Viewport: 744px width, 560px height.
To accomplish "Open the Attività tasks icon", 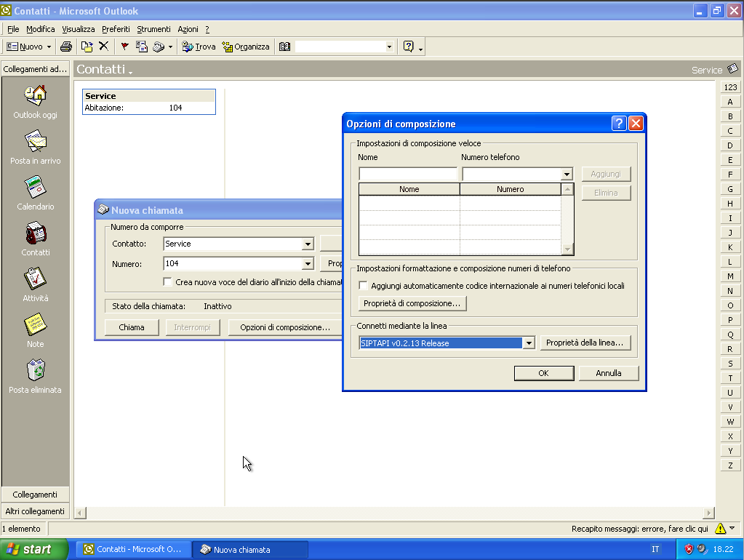I will [x=35, y=279].
